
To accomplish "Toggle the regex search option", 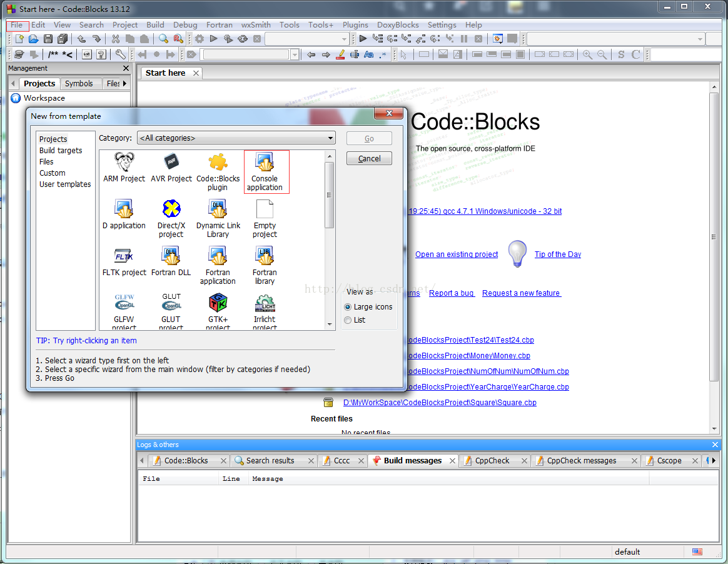I will coord(383,55).
